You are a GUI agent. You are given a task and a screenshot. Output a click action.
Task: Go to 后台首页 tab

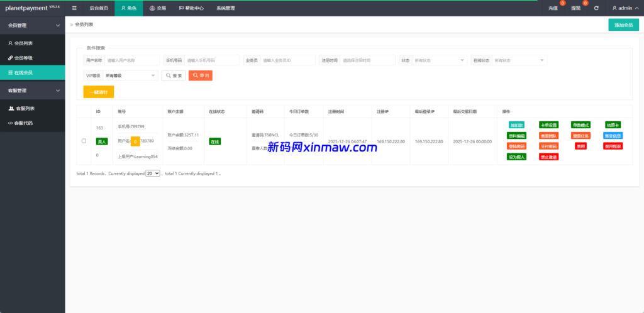[x=99, y=8]
